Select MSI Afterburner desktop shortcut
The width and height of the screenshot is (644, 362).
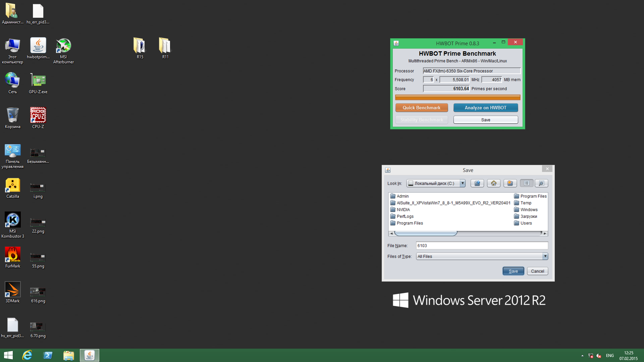(x=63, y=51)
